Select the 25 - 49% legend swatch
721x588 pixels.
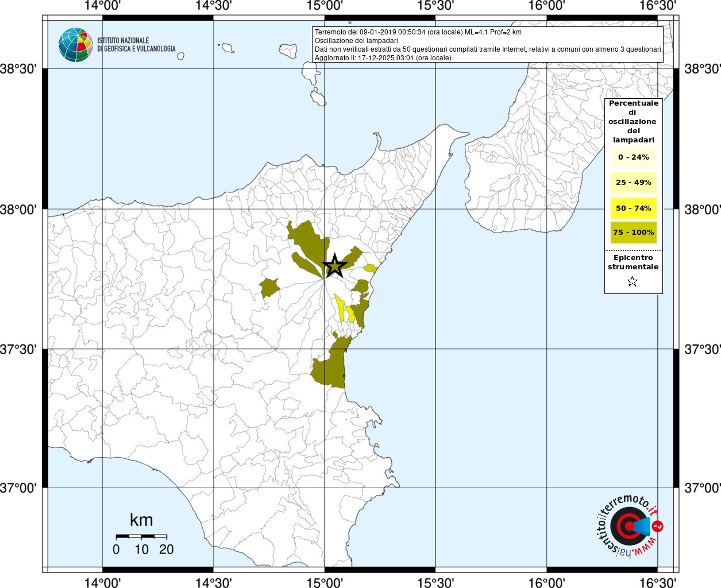coord(633,183)
